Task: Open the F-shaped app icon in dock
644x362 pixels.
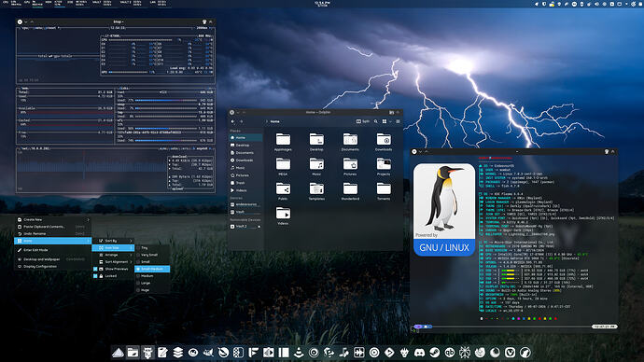Action: [254, 352]
